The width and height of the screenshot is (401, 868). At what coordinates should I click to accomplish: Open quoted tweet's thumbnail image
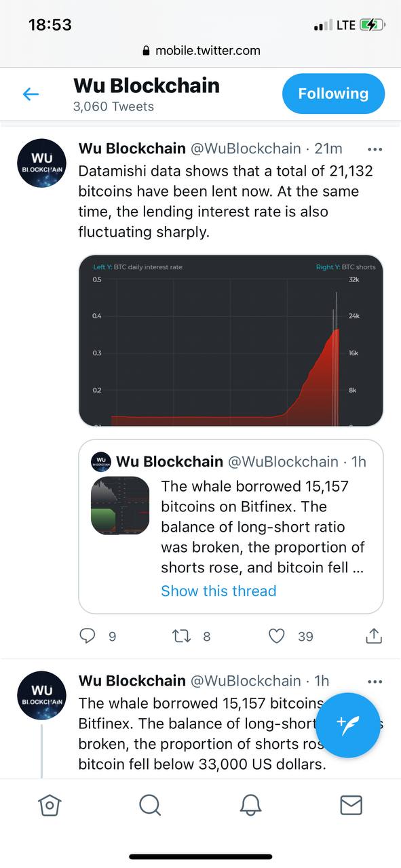[x=120, y=505]
